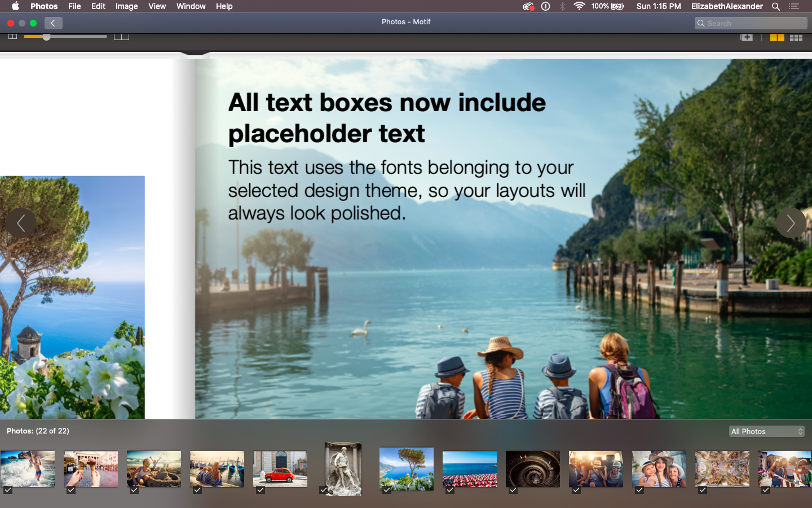Click the Spotlight search icon in menu bar
Screen dimensions: 812x508
[776, 6]
